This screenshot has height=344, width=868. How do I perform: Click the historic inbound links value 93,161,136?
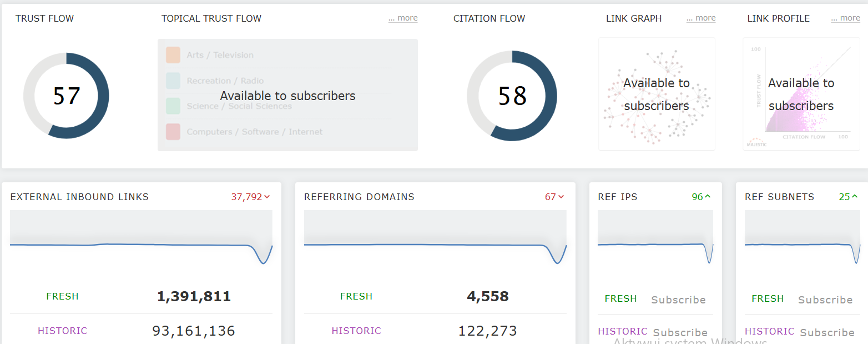[x=194, y=331]
